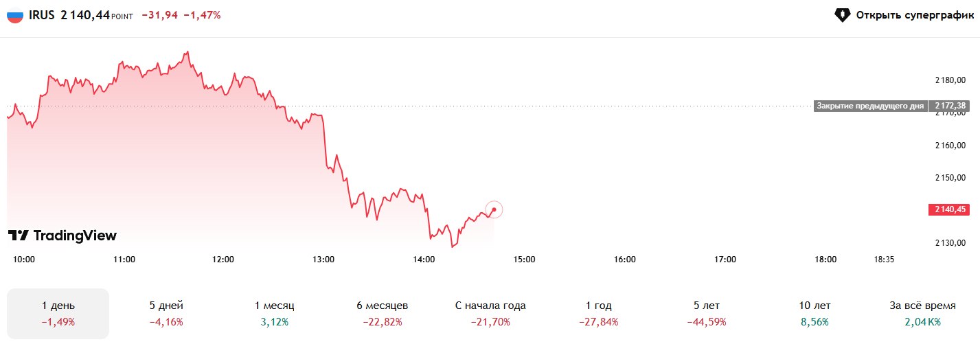Image resolution: width=980 pixels, height=344 pixels.
Task: Click the TradingView logo on the chart
Action: [x=62, y=236]
